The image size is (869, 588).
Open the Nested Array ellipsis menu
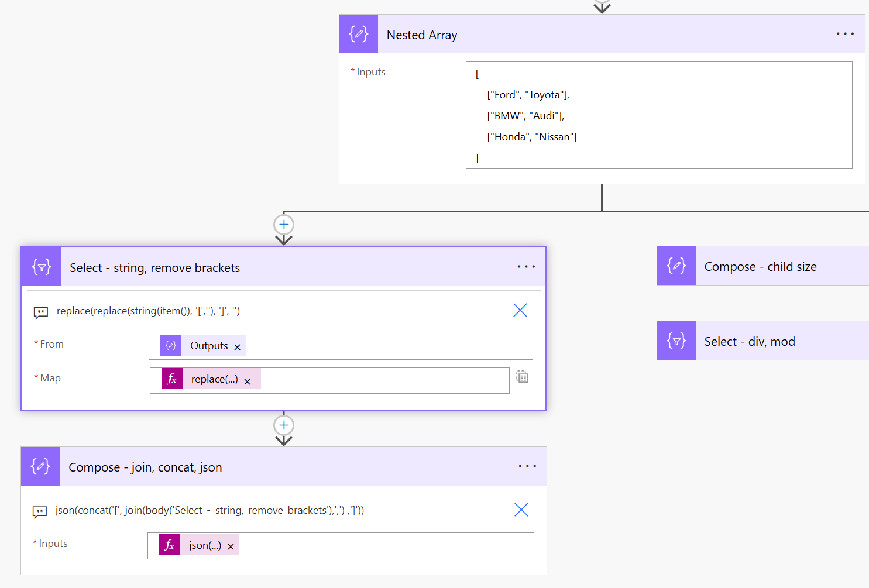845,34
